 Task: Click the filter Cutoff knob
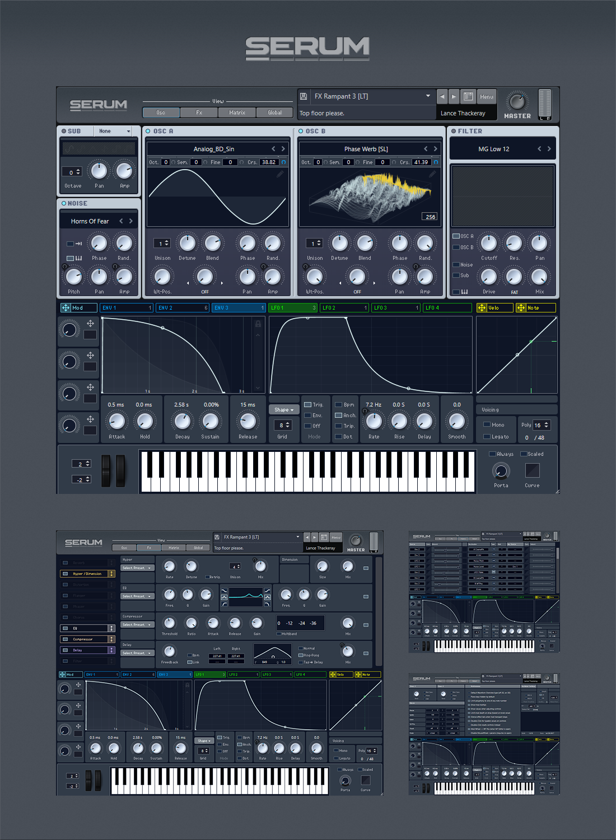(489, 243)
